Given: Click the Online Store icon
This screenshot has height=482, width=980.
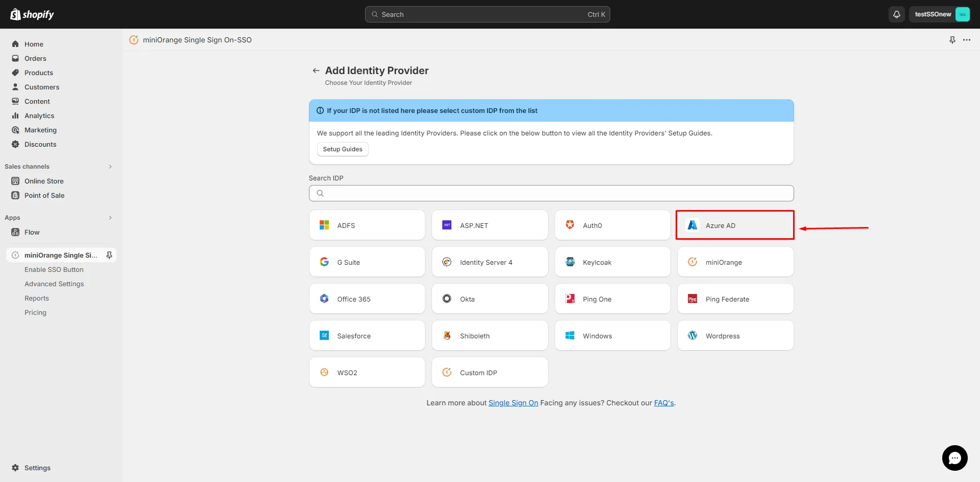Looking at the screenshot, I should pos(15,181).
